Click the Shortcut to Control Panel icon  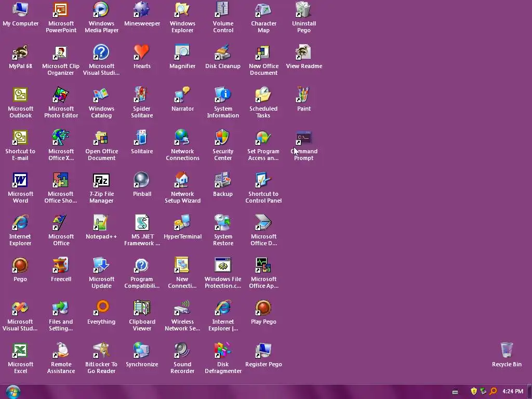coord(263,180)
